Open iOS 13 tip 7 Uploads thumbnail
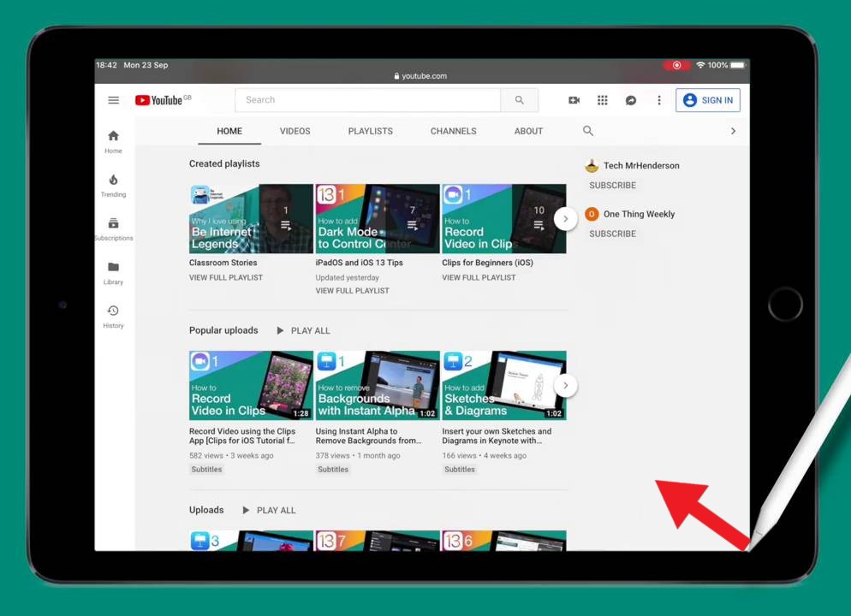The width and height of the screenshot is (851, 616). click(378, 541)
